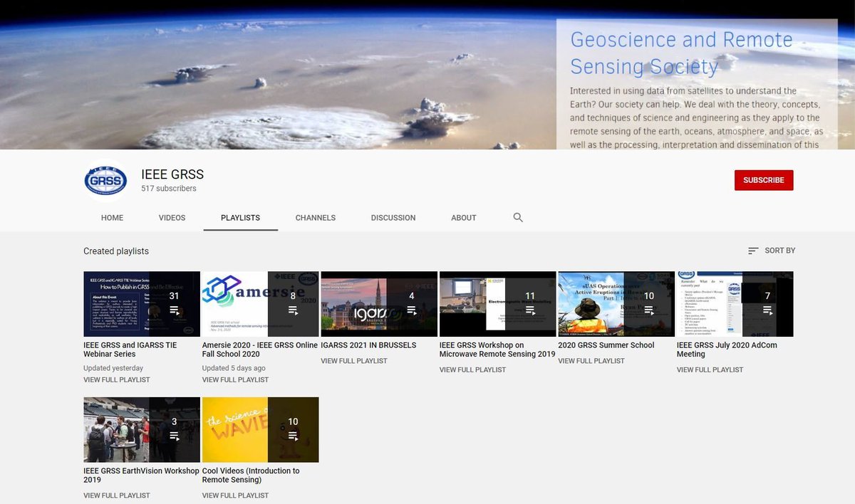Click the 'Created playlists' heading
The width and height of the screenshot is (855, 504).
pyautogui.click(x=116, y=251)
